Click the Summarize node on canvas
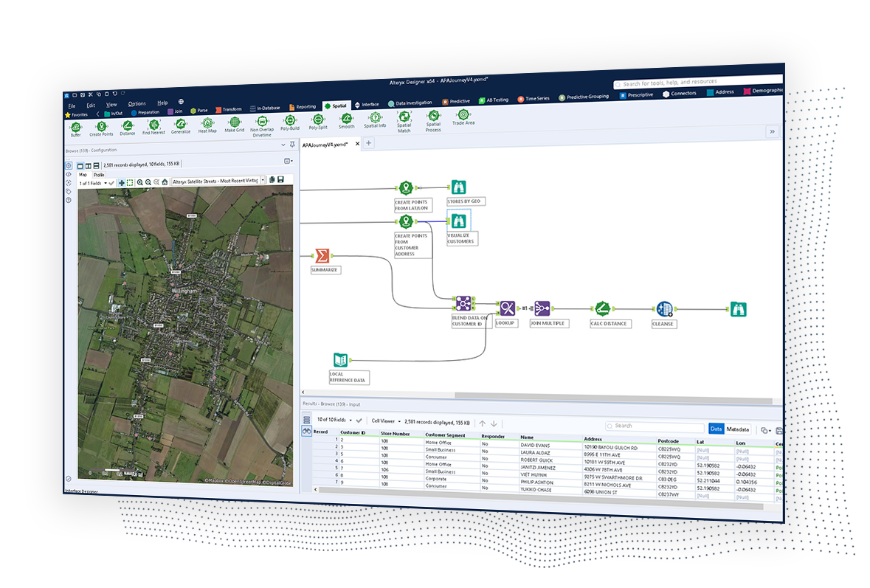 (x=322, y=256)
